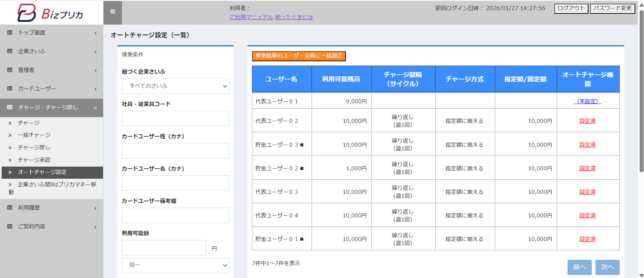Open the 一括チャージ menu item
The image size is (644, 278).
click(34, 135)
